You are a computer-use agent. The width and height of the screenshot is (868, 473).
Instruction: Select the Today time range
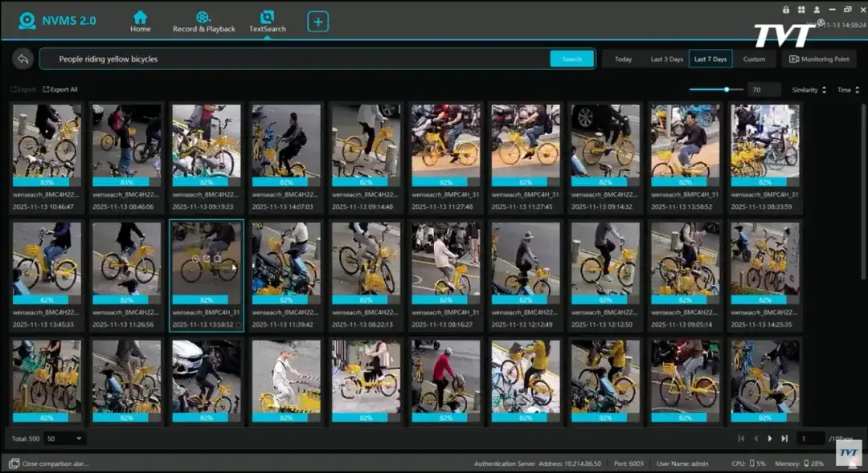(x=623, y=59)
